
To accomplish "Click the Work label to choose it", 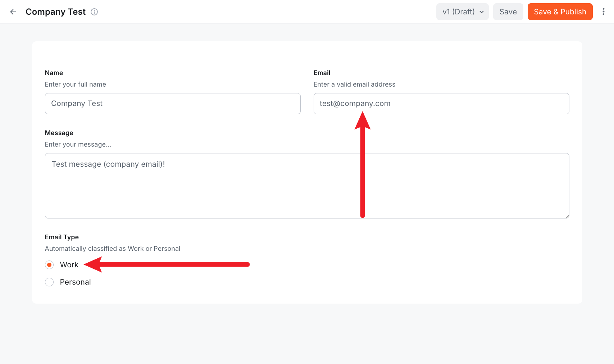I will tap(69, 264).
